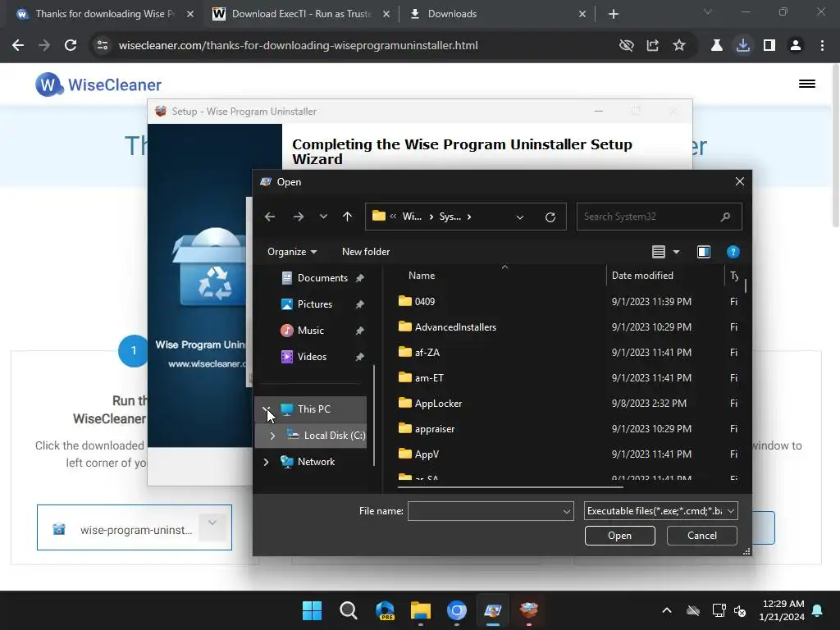
Task: Click Cancel in the Open dialog
Action: [x=702, y=536]
